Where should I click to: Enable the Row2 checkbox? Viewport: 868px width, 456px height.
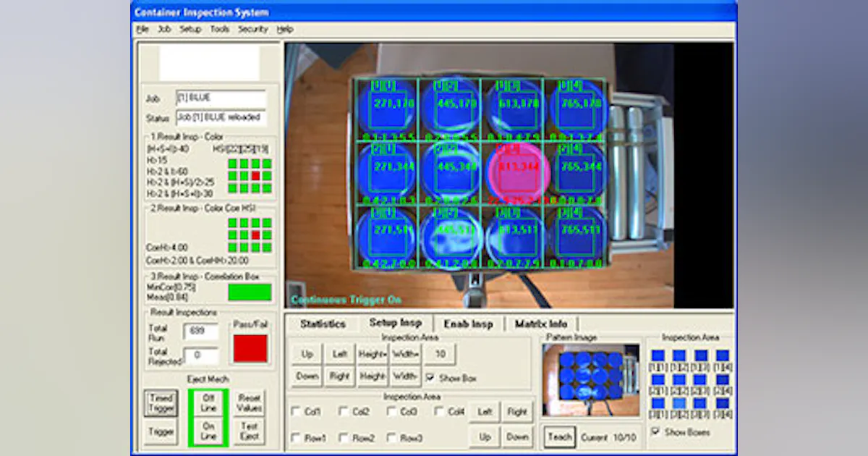344,438
